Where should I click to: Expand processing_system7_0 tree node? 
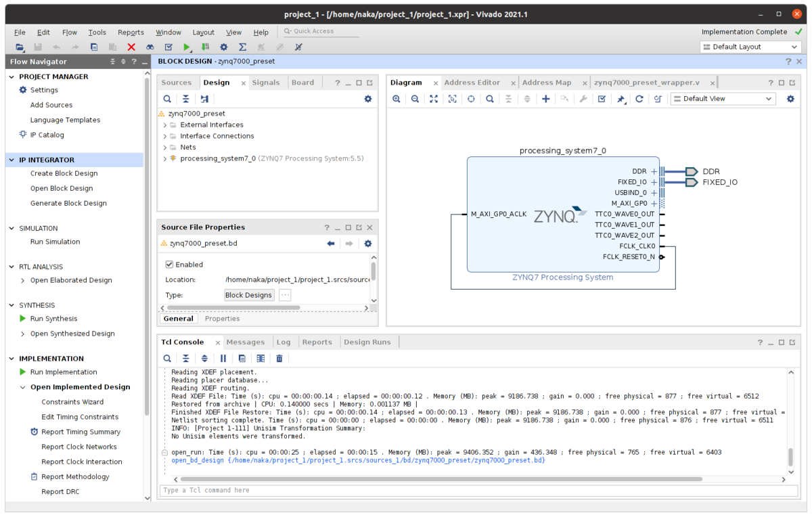coord(164,158)
